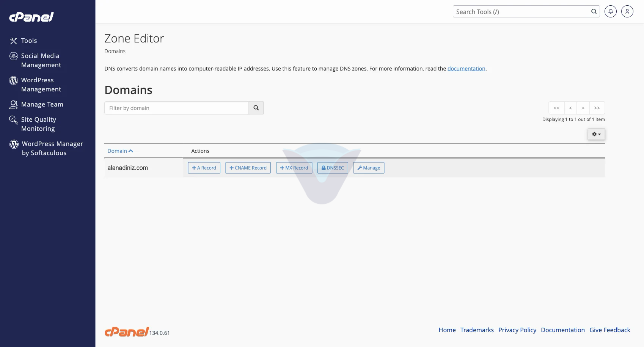Screen dimensions: 644x347
Task: Open notifications bell icon
Action: (x=611, y=11)
